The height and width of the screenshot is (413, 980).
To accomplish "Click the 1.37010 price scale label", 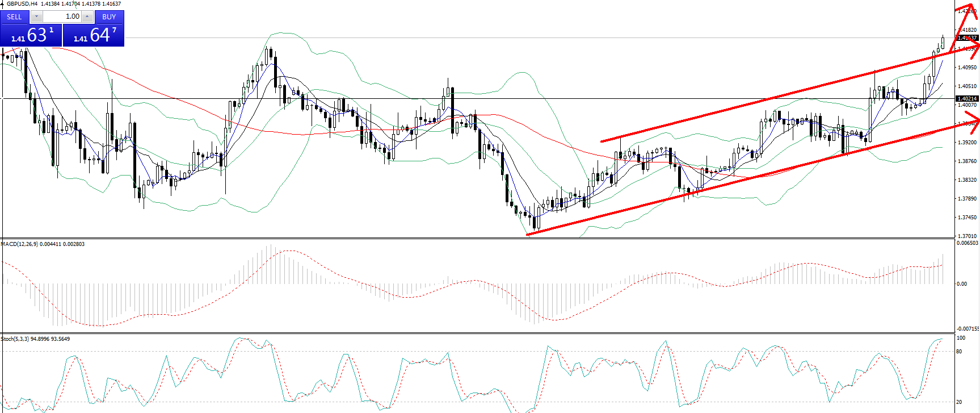I will pyautogui.click(x=968, y=236).
